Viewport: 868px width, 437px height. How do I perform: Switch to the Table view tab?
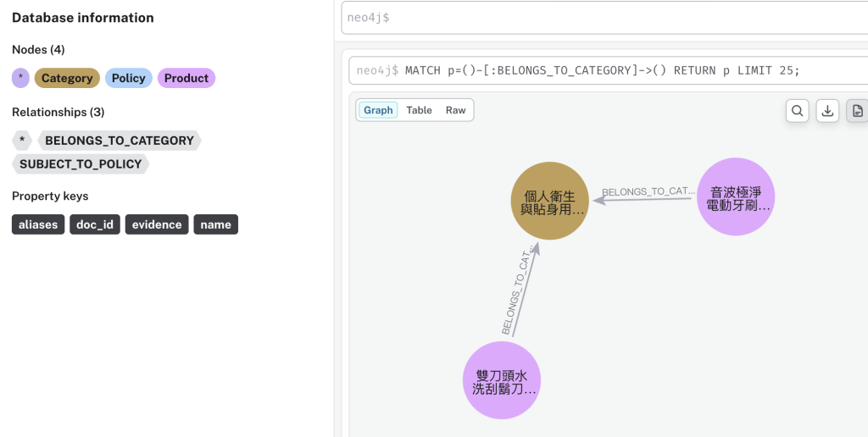[419, 110]
